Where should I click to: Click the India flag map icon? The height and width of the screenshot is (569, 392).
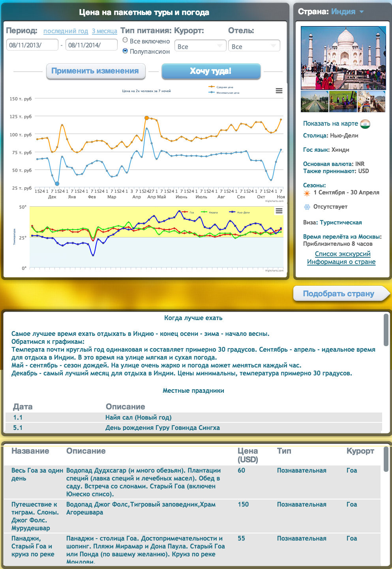pos(365,124)
